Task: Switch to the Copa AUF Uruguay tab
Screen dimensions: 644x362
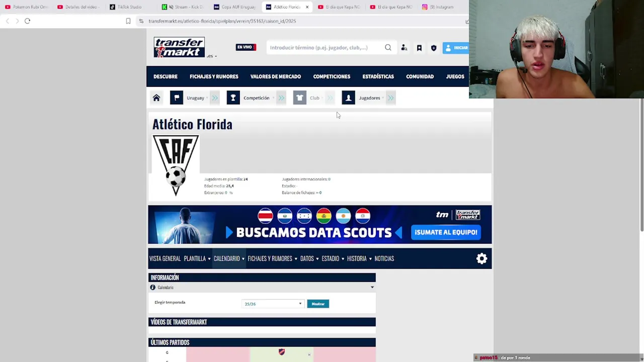Action: tap(234, 7)
